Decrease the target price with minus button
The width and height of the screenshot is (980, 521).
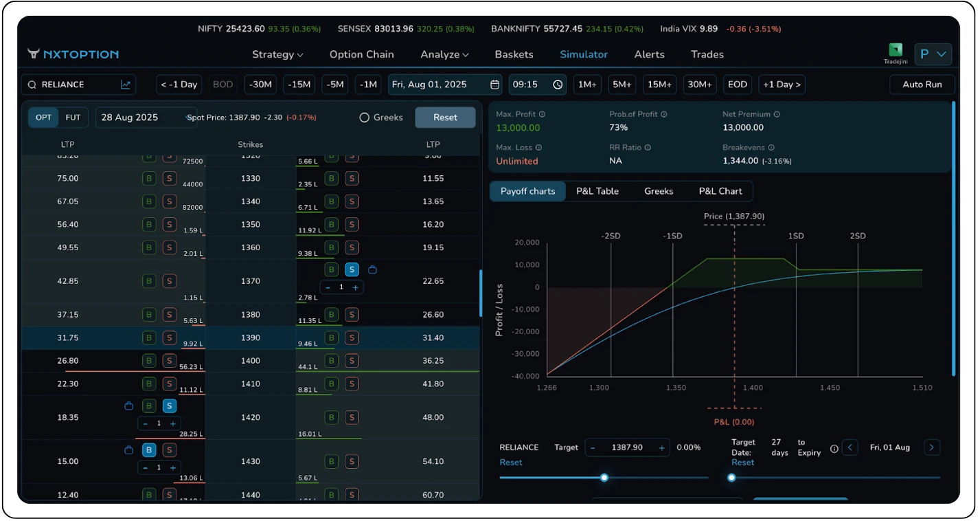(x=593, y=447)
